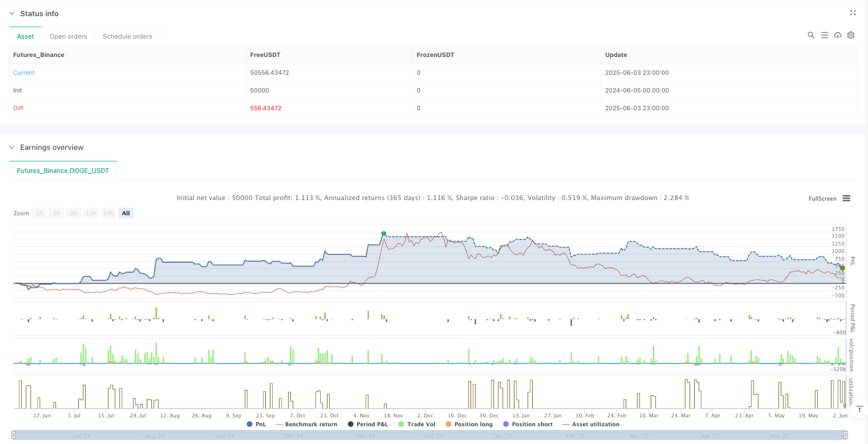
Task: Set chart zoom to 24h
Action: pos(109,213)
